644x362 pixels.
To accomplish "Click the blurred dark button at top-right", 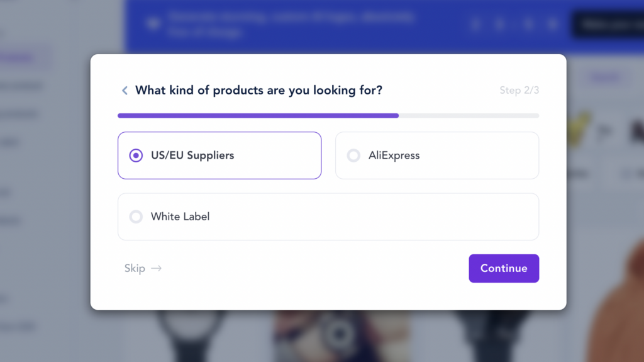I will 607,24.
